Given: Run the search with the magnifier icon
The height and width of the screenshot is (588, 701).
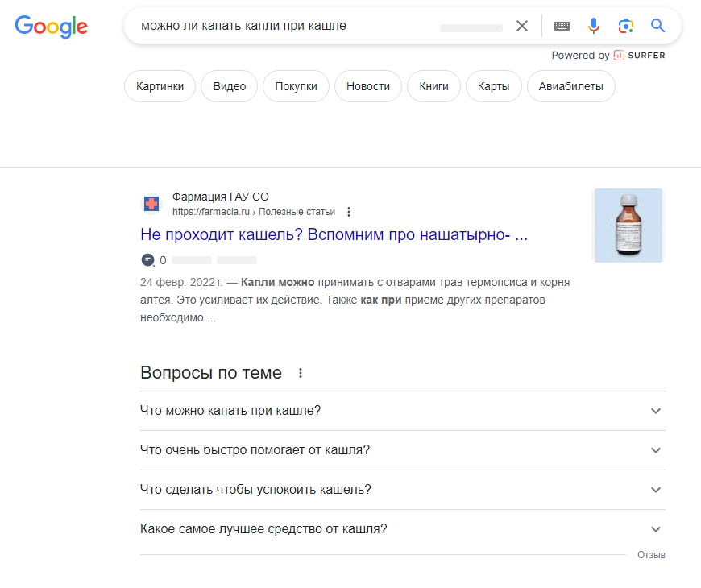Looking at the screenshot, I should [x=657, y=25].
